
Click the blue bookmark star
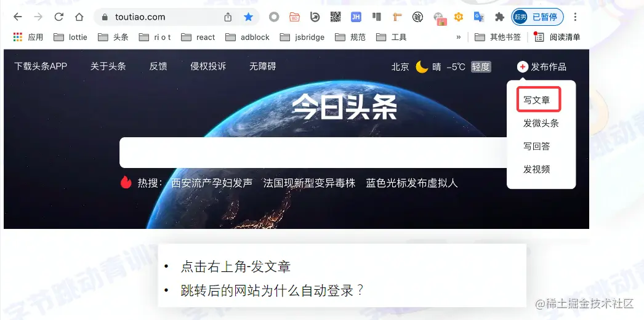tap(248, 17)
